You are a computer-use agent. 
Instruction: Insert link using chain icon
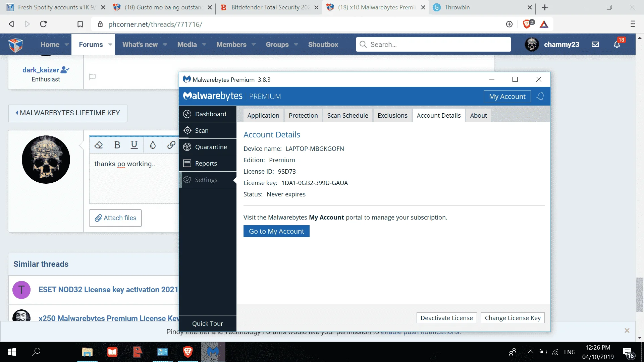pyautogui.click(x=171, y=145)
